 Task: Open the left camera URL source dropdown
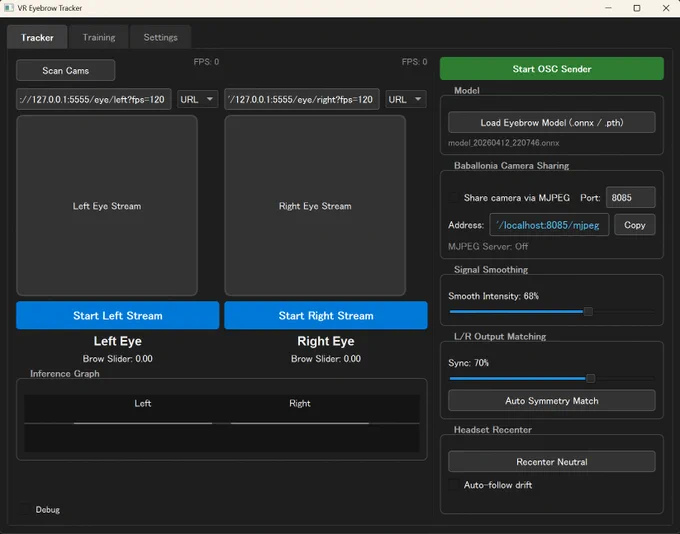197,99
